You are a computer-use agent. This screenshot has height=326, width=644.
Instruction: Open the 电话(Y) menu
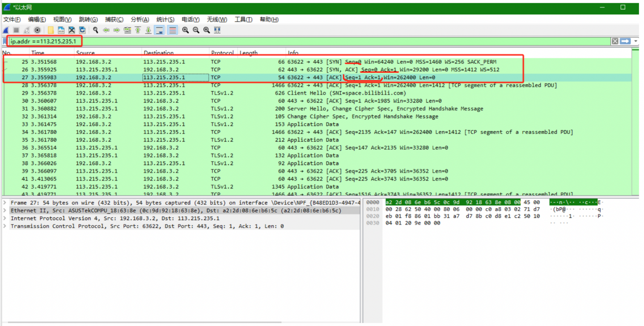pyautogui.click(x=191, y=20)
